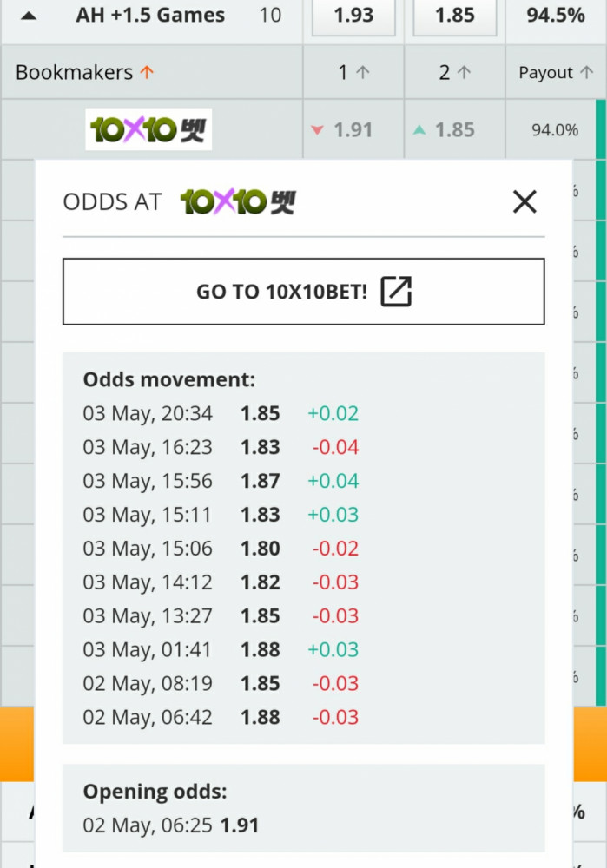Viewport: 607px width, 868px height.
Task: Click the green up arrow beside 1.85
Action: pyautogui.click(x=419, y=130)
